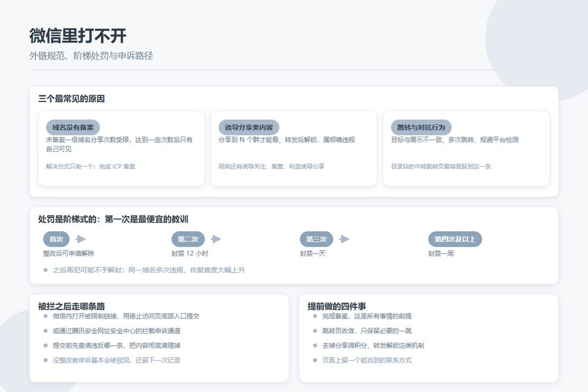The image size is (588, 392).
Task: Select the 跳转与对抗行为 tag
Action: click(x=422, y=127)
